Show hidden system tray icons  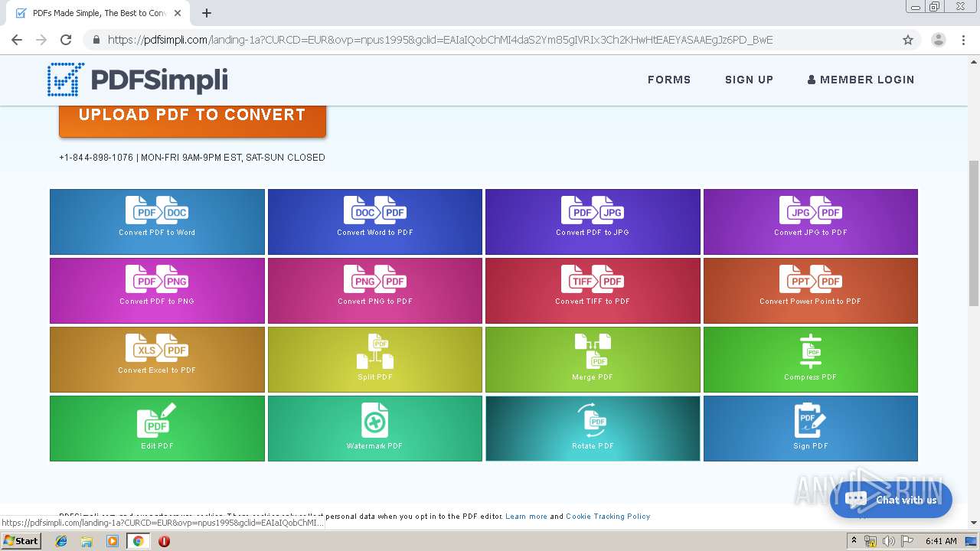coord(854,541)
